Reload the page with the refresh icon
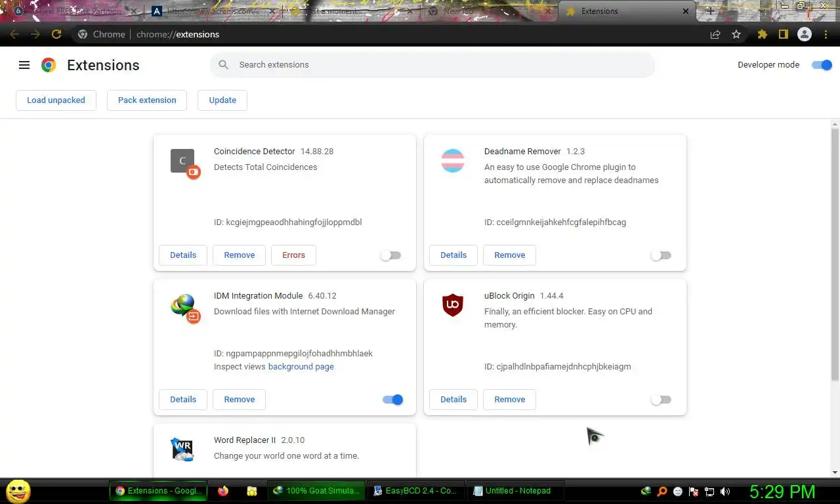840x504 pixels. 56,34
